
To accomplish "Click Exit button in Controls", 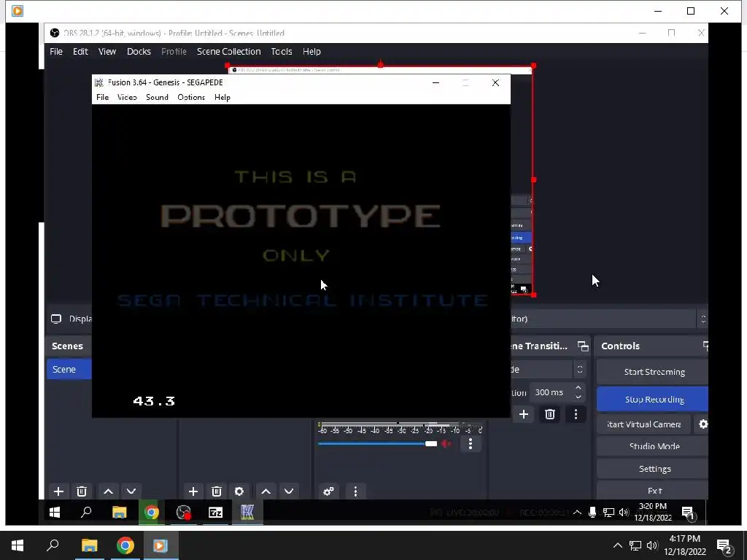I will pos(653,491).
